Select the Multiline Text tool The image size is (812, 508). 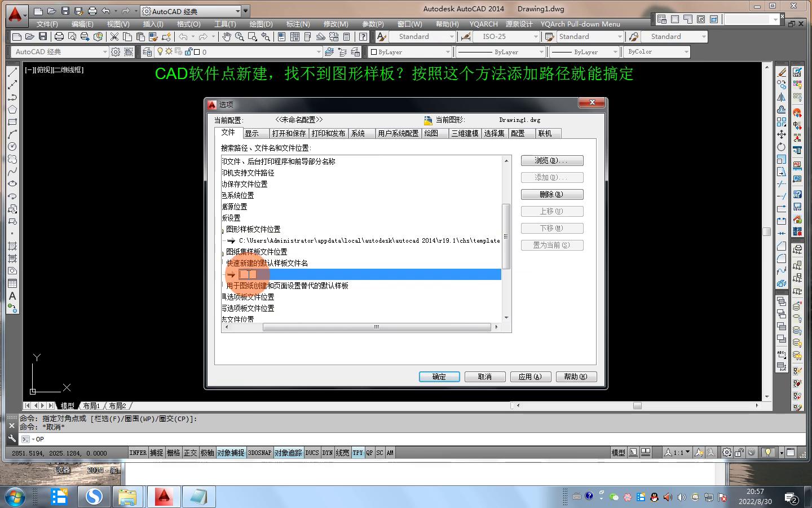tap(12, 296)
